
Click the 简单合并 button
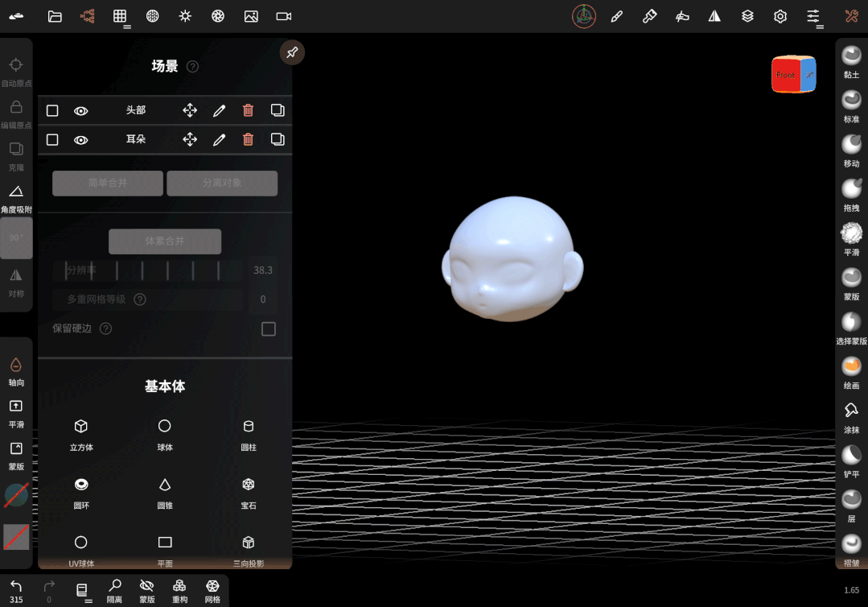click(108, 183)
